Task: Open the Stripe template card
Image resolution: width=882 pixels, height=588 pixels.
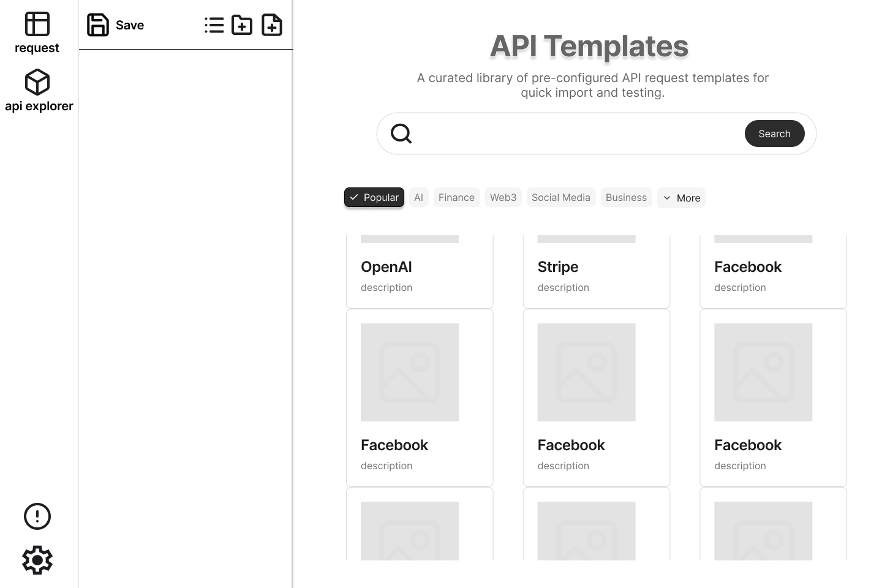Action: point(596,272)
